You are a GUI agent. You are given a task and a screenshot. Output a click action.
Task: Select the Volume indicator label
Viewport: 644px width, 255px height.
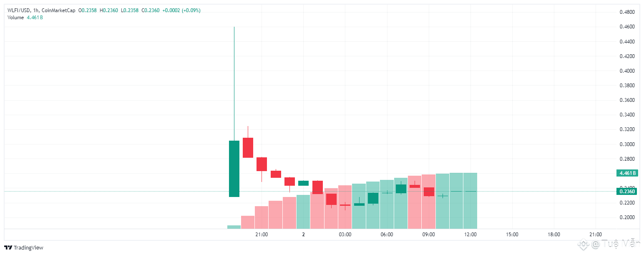click(x=15, y=17)
